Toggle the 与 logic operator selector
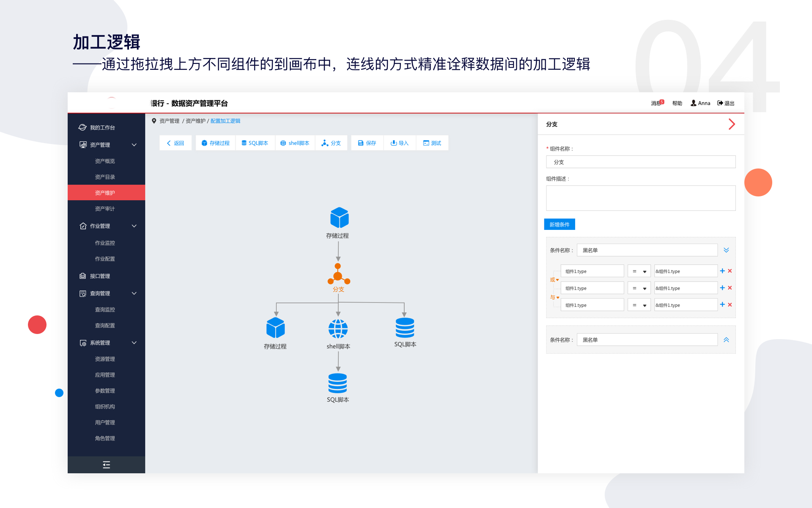The width and height of the screenshot is (812, 508). tap(554, 297)
